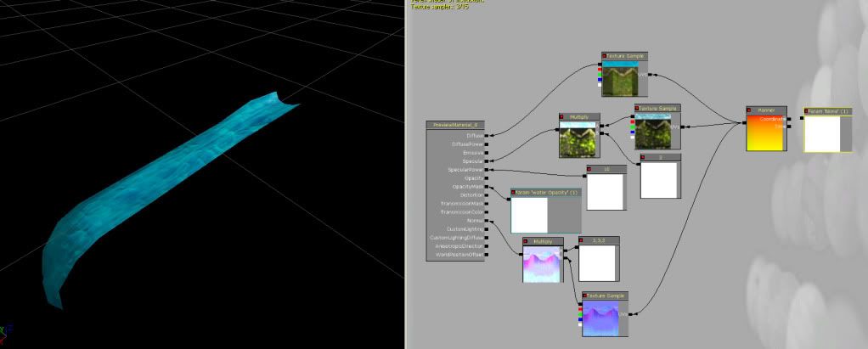Image resolution: width=868 pixels, height=349 pixels.
Task: Click output pin of the constant '10' node
Action: 585,175
